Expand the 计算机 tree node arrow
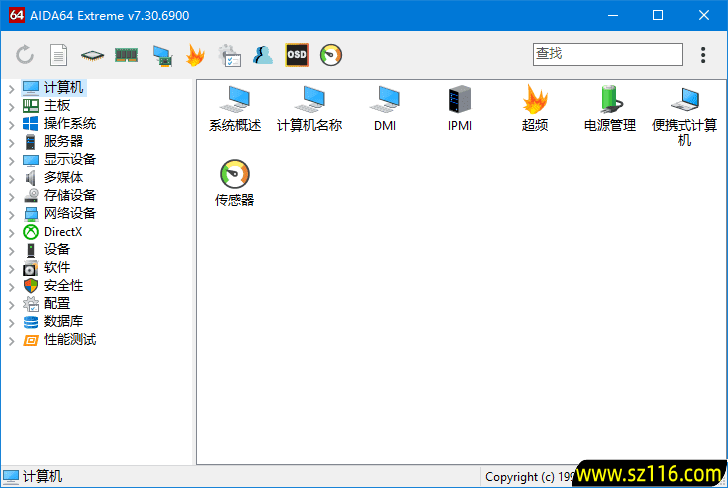The image size is (728, 488). coord(12,88)
